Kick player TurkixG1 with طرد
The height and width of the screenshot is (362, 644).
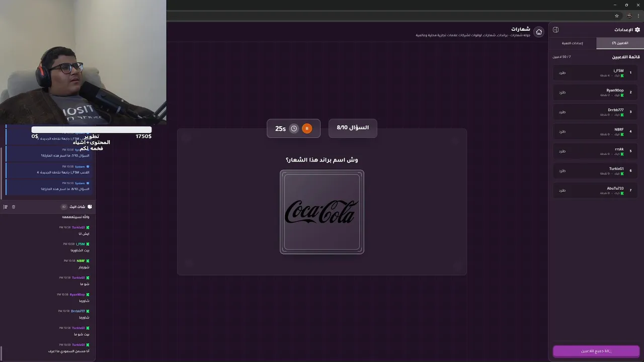click(562, 171)
